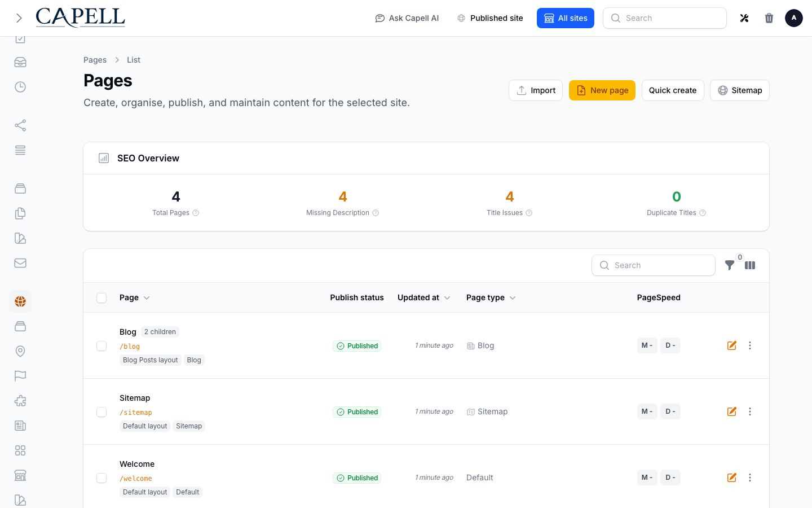Viewport: 812px width, 508px height.
Task: Open the flag sidebar icon
Action: (20, 376)
